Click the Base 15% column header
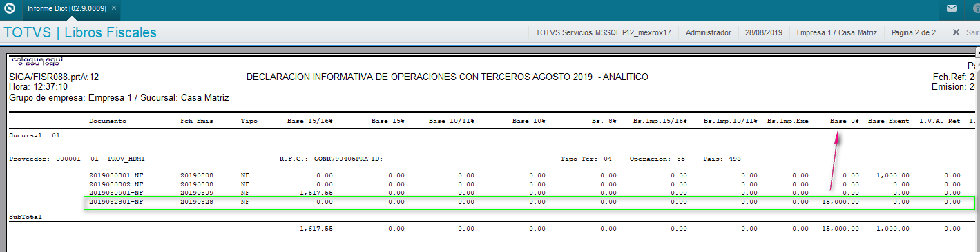The width and height of the screenshot is (980, 252). click(387, 121)
